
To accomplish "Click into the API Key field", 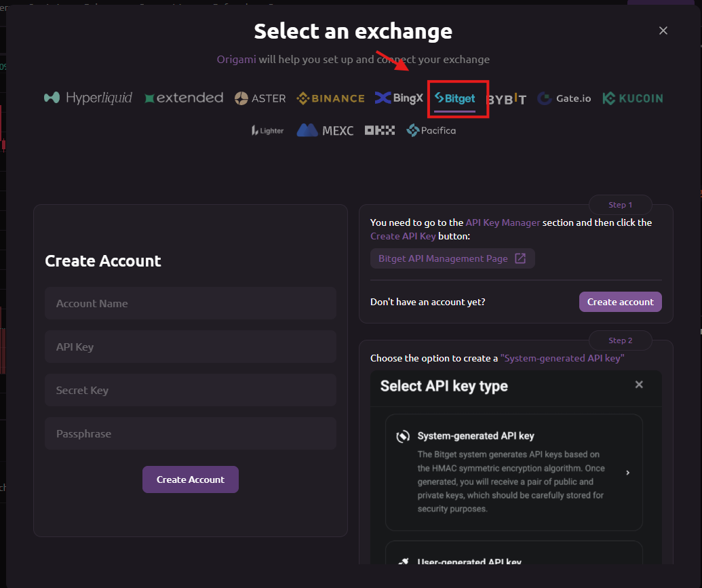I will (x=191, y=347).
